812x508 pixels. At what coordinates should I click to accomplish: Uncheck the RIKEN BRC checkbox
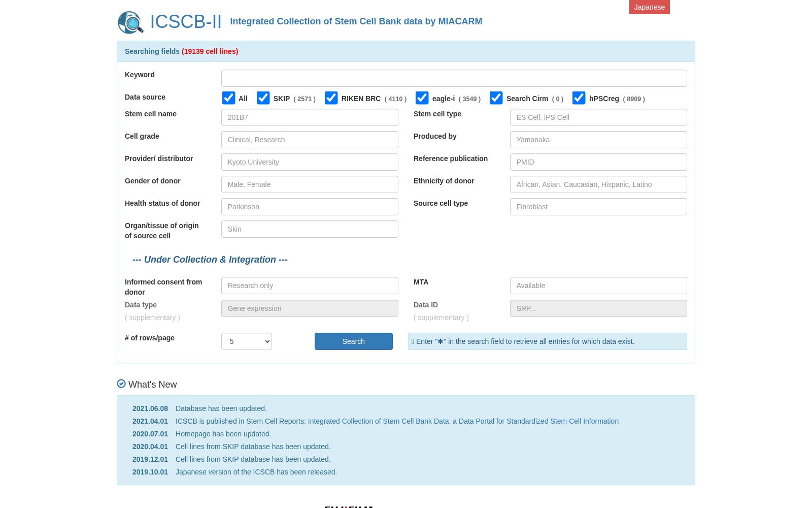tap(331, 98)
